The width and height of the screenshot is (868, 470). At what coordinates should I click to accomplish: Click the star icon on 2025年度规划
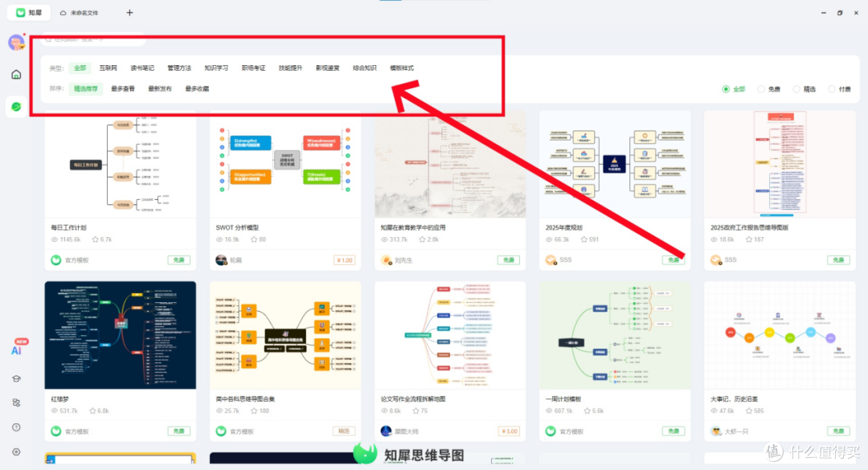pyautogui.click(x=584, y=239)
